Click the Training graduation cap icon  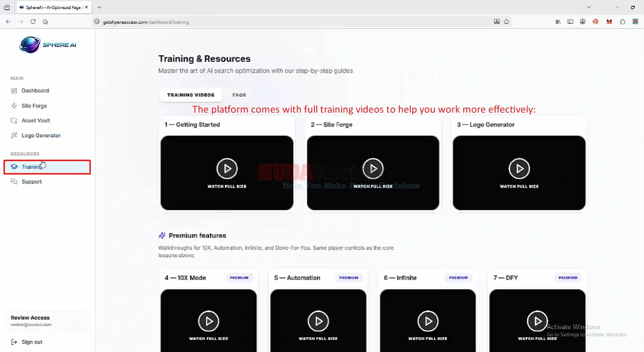pyautogui.click(x=14, y=167)
